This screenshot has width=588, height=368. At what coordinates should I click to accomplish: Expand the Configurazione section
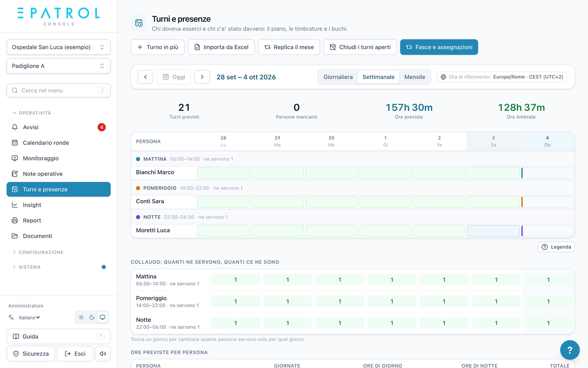coord(38,252)
